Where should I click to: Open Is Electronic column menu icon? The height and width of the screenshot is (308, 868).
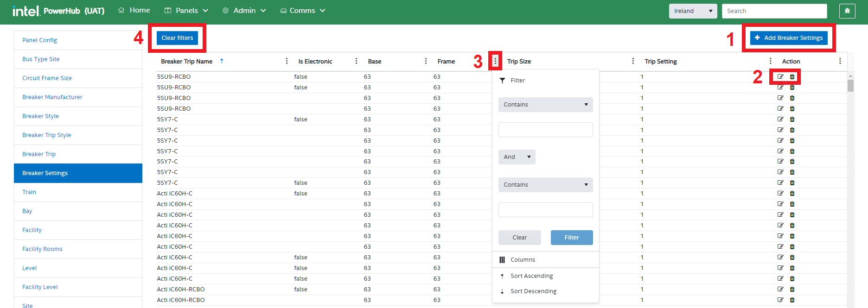coord(356,61)
